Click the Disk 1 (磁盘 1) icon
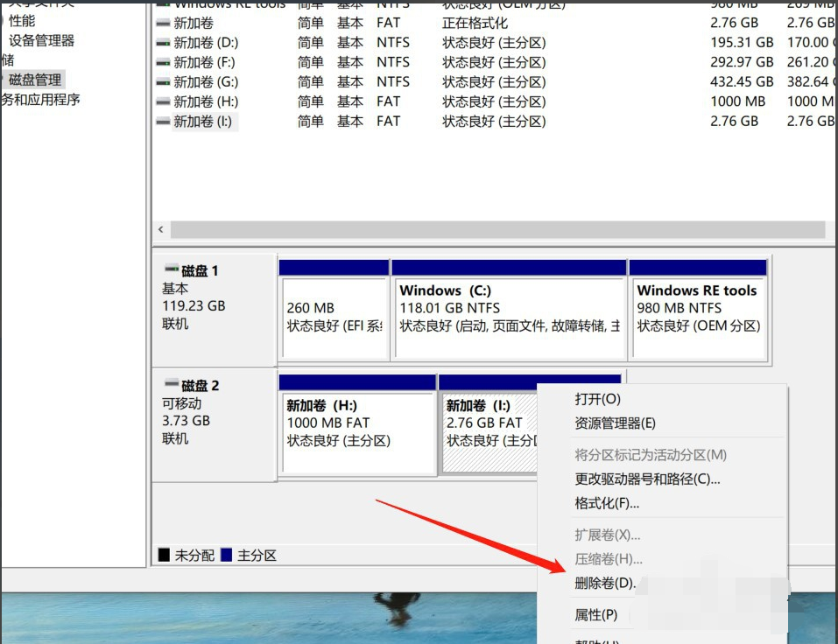 pos(171,270)
